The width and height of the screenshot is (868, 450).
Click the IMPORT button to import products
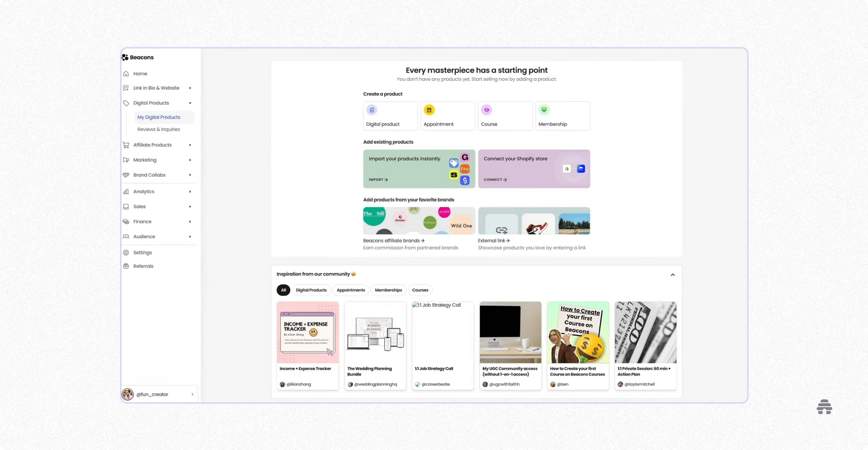tap(378, 179)
